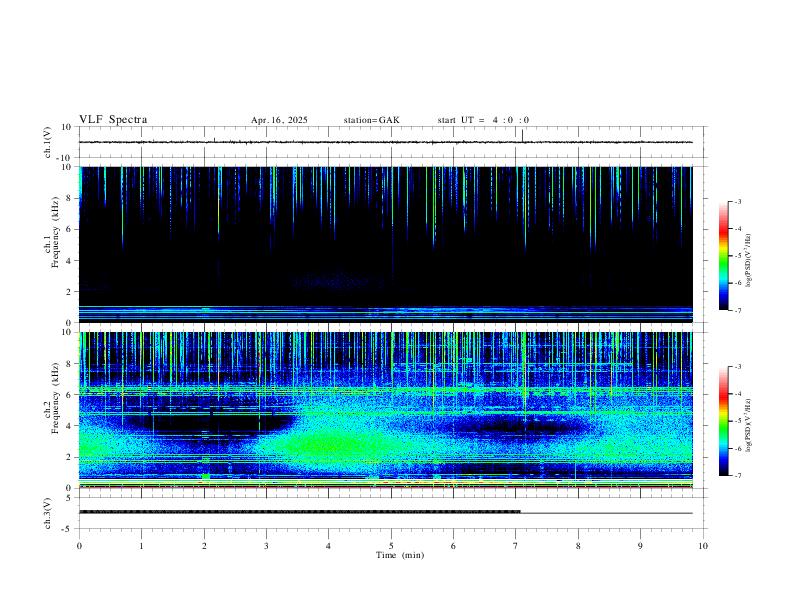The width and height of the screenshot is (792, 612).
Task: Click the '2' tick label on time axis
Action: [x=204, y=546]
